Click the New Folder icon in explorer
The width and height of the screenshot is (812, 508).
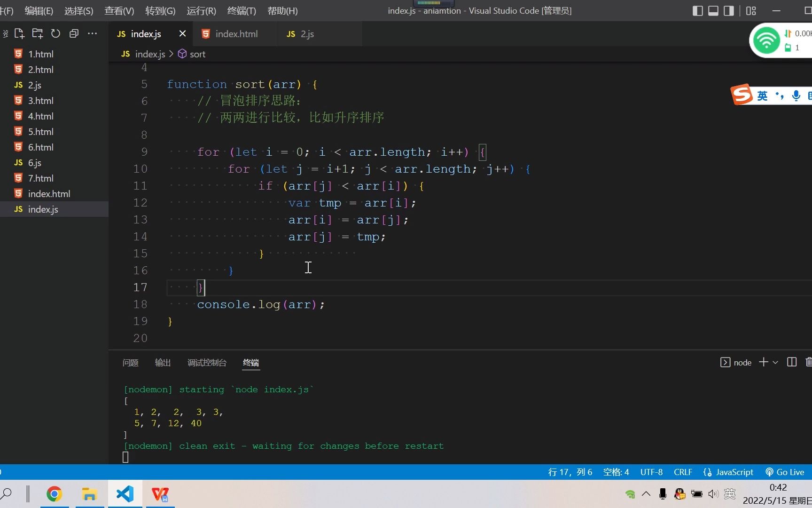(x=37, y=33)
